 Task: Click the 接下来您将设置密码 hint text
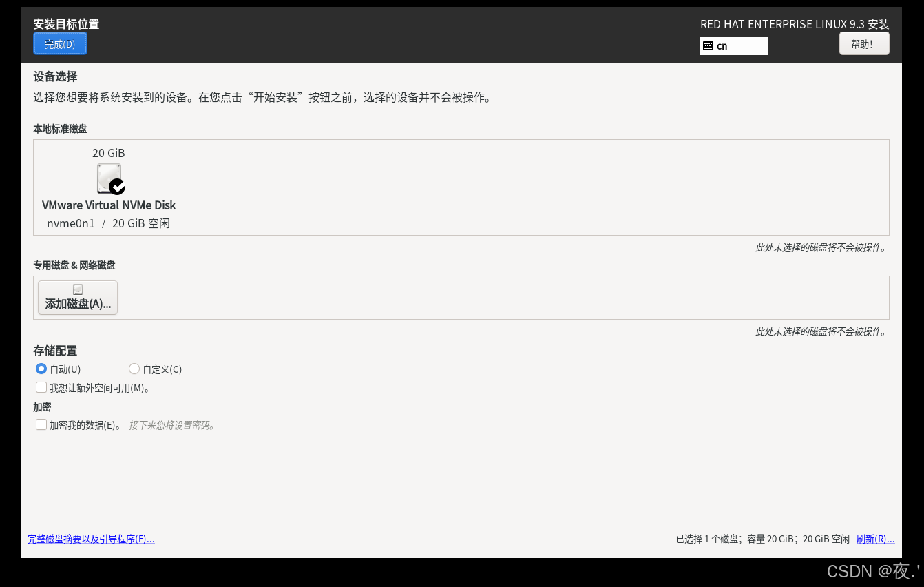point(172,425)
